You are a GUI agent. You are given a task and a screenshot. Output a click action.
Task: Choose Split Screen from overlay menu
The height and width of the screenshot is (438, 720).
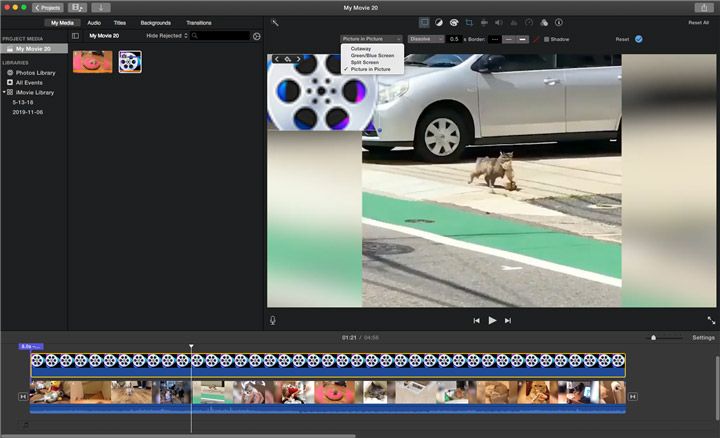click(x=366, y=60)
